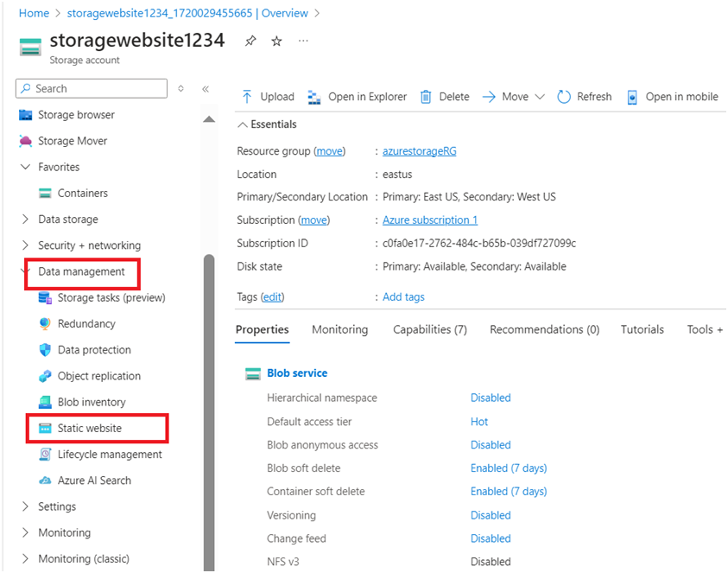Open the Capabilities (7) tab
This screenshot has height=573, width=728.
[430, 329]
